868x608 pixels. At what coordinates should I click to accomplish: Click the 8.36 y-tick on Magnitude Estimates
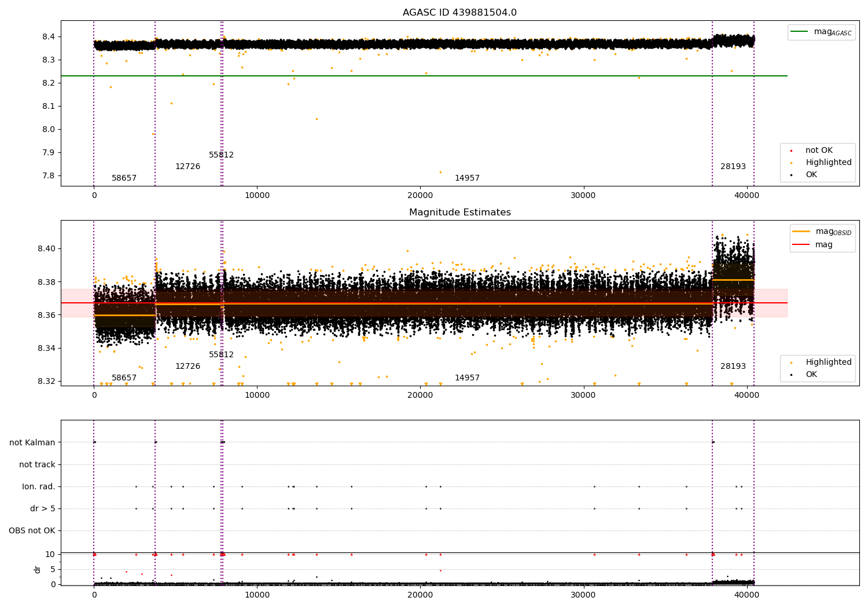pos(47,316)
